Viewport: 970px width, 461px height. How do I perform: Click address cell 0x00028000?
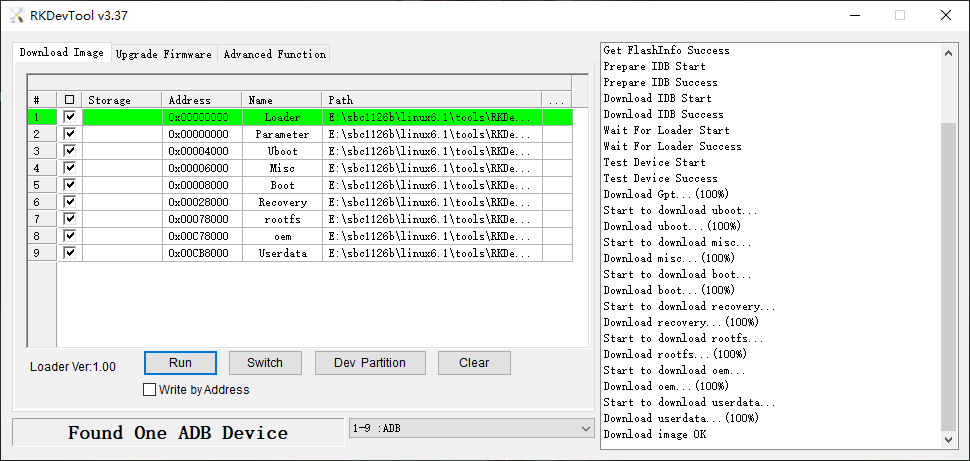tap(202, 202)
